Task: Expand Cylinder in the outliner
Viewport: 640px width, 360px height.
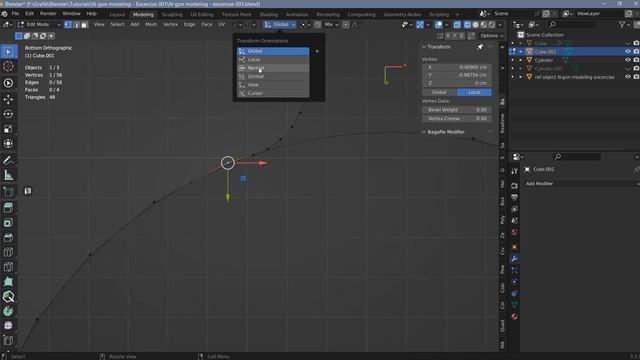Action: [x=520, y=60]
